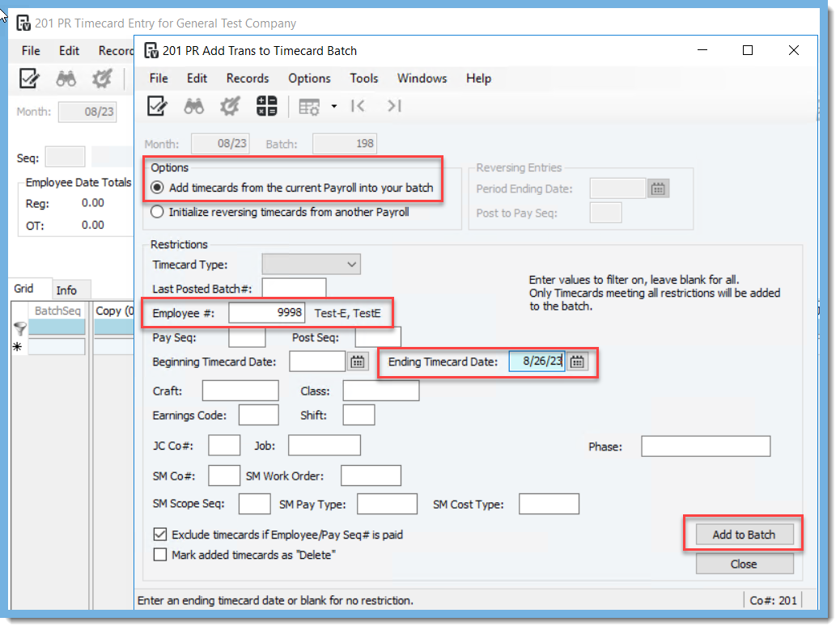Open calculator icon in Add Trans toolbar
Screen dimensions: 840x630
point(266,106)
